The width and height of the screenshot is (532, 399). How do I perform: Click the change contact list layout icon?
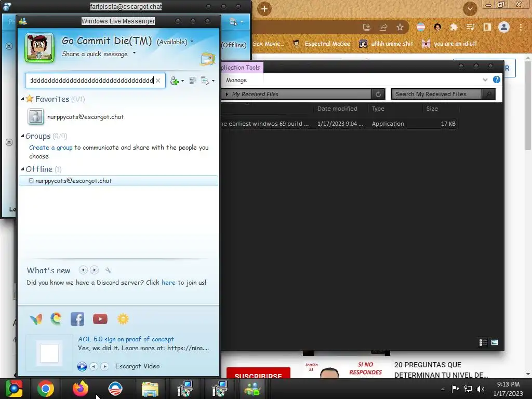click(193, 81)
